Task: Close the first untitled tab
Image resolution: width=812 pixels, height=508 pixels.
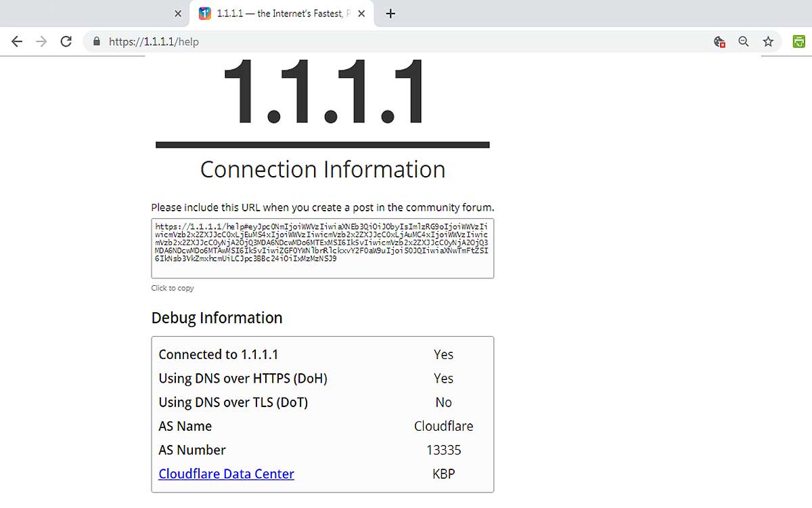Action: pyautogui.click(x=178, y=14)
